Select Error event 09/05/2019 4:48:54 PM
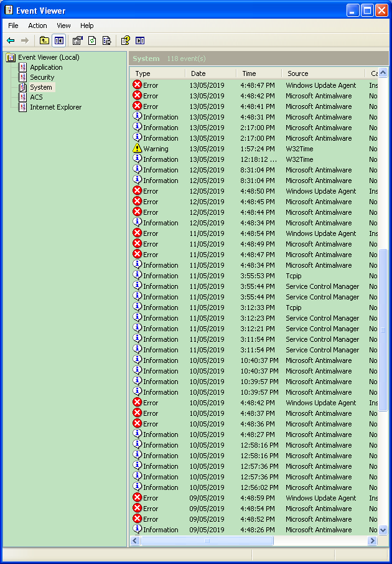Viewport: 392px width, 564px height. (254, 509)
